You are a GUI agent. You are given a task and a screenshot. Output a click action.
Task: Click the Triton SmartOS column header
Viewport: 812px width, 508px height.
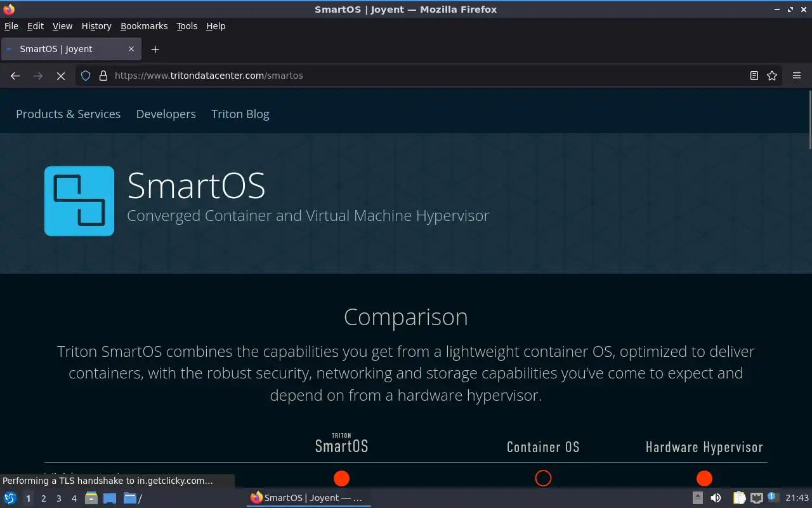[x=341, y=443]
